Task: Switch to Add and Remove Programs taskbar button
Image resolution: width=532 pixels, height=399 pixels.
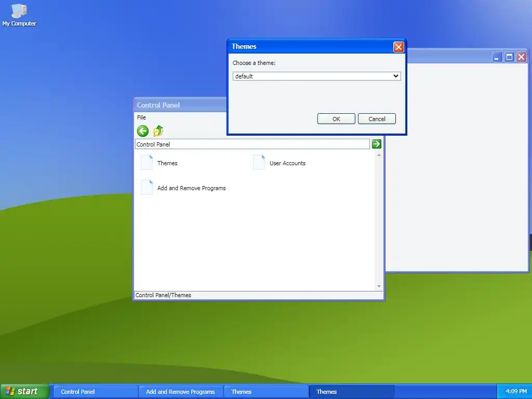Action: [x=181, y=392]
